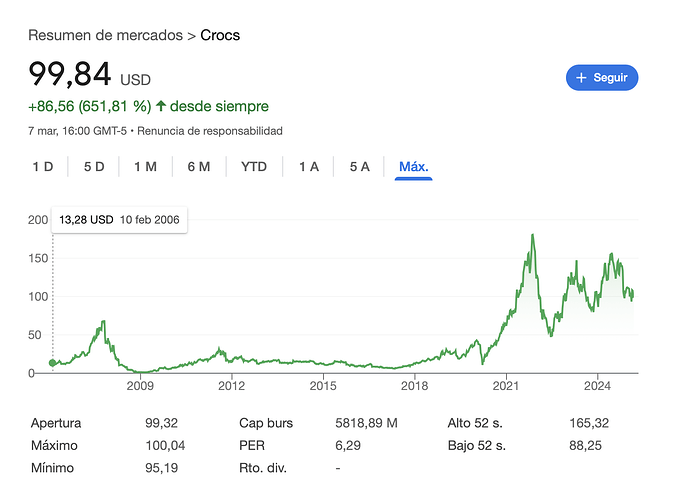
Task: Follow Crocs with the Seguir button
Action: [602, 78]
